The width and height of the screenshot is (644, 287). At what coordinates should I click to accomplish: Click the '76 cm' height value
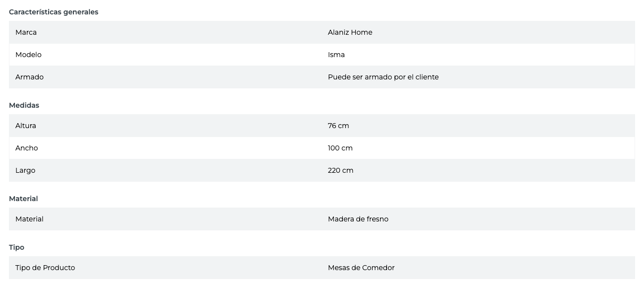click(x=338, y=126)
